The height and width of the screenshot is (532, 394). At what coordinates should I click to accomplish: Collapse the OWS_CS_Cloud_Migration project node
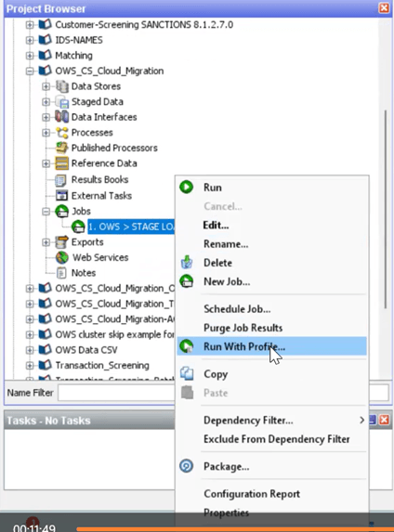[x=30, y=71]
